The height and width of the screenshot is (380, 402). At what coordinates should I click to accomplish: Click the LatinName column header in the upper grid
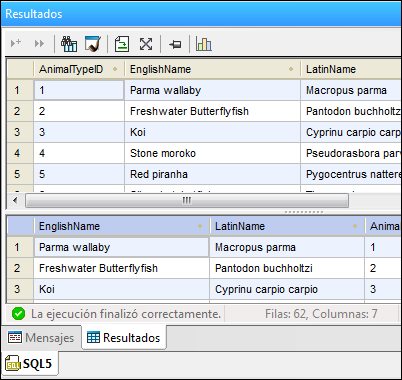(351, 69)
